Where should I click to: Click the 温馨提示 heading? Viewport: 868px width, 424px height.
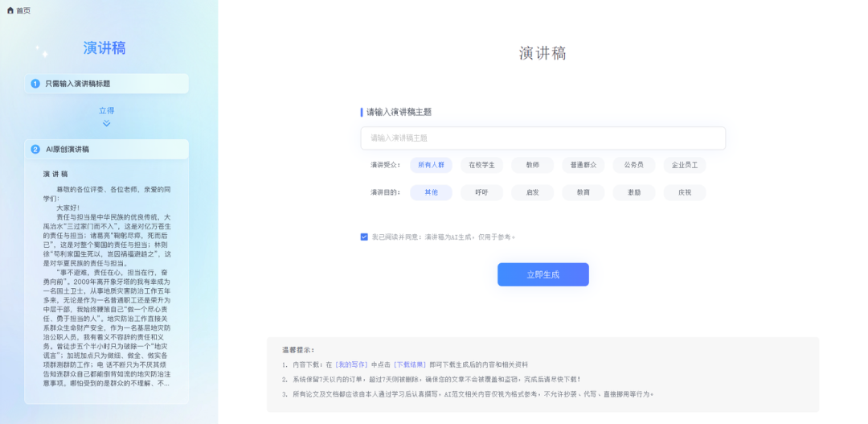pos(298,350)
